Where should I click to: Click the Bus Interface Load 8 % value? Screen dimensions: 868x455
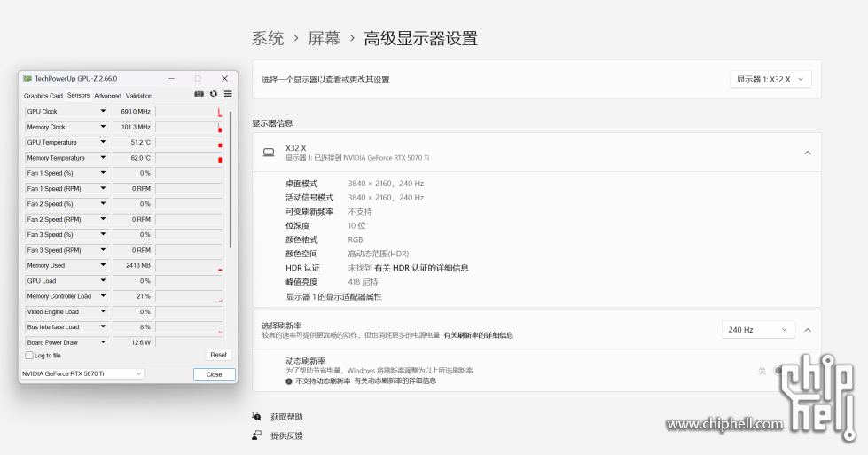[x=132, y=327]
